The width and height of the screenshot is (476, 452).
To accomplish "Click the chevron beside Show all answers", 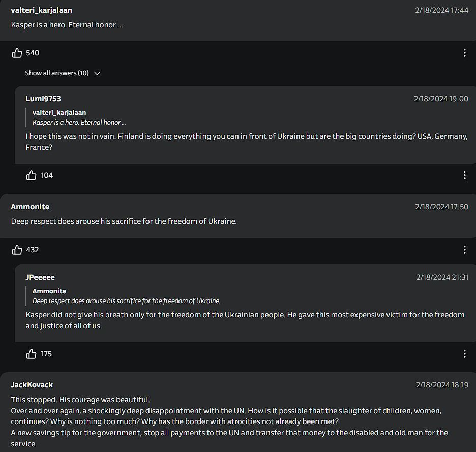I will click(97, 73).
